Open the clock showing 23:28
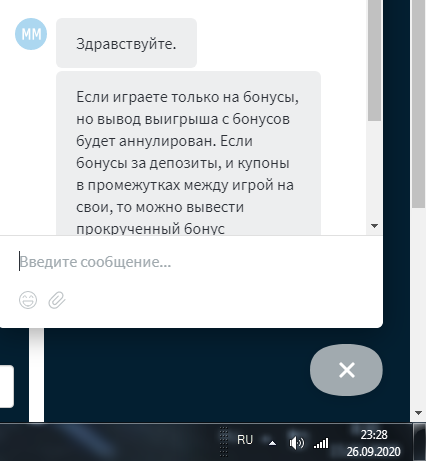Screen dimensions: 426x461 click(x=374, y=435)
